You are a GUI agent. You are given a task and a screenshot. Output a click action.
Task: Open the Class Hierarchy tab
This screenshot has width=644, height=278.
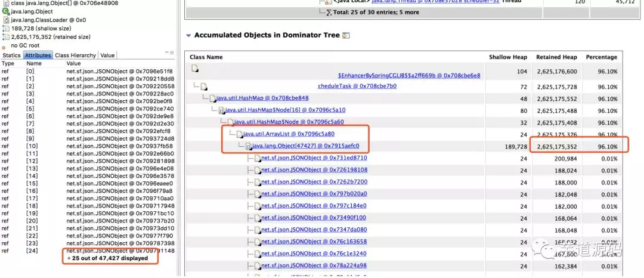click(75, 55)
